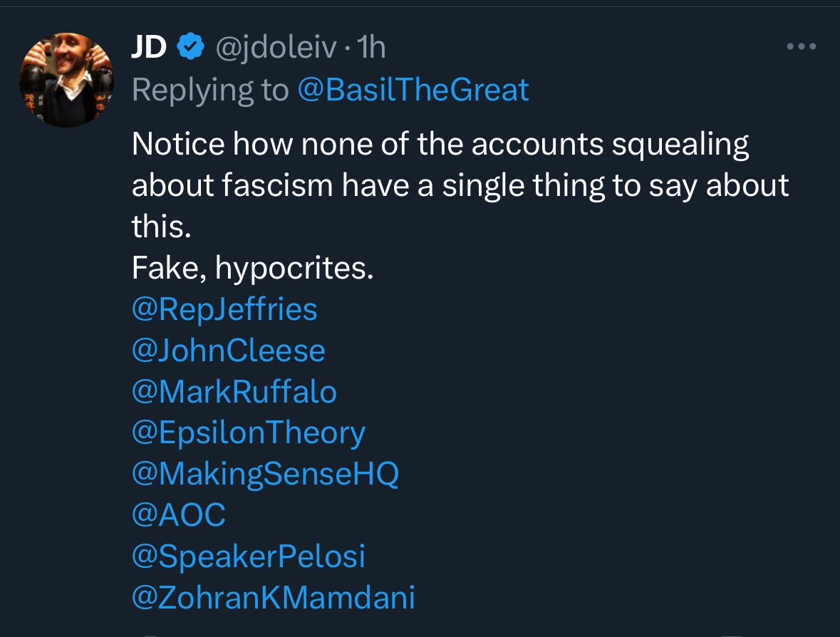This screenshot has width=840, height=637.
Task: Open JD's profile picture avatar
Action: (x=66, y=80)
